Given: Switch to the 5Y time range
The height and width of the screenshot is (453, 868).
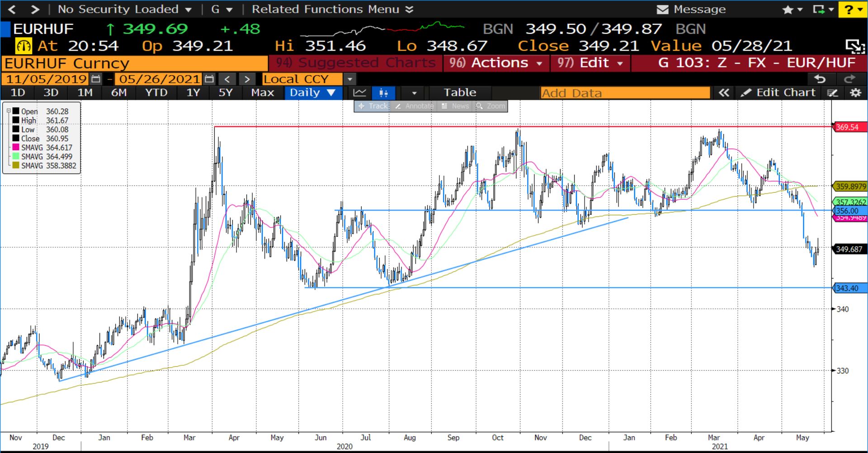Looking at the screenshot, I should [225, 93].
